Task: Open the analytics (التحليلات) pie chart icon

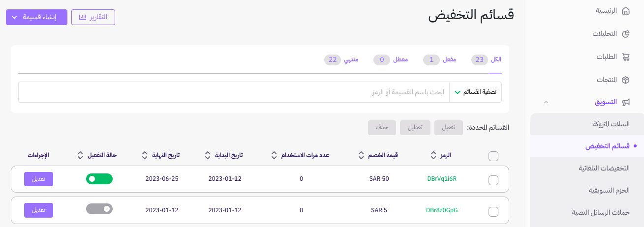Action: point(626,34)
